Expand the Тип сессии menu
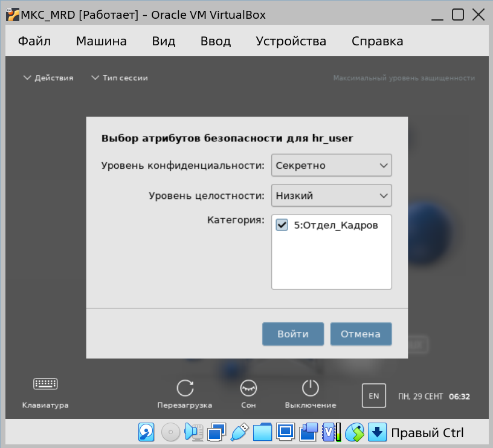493x448 pixels. pyautogui.click(x=120, y=78)
